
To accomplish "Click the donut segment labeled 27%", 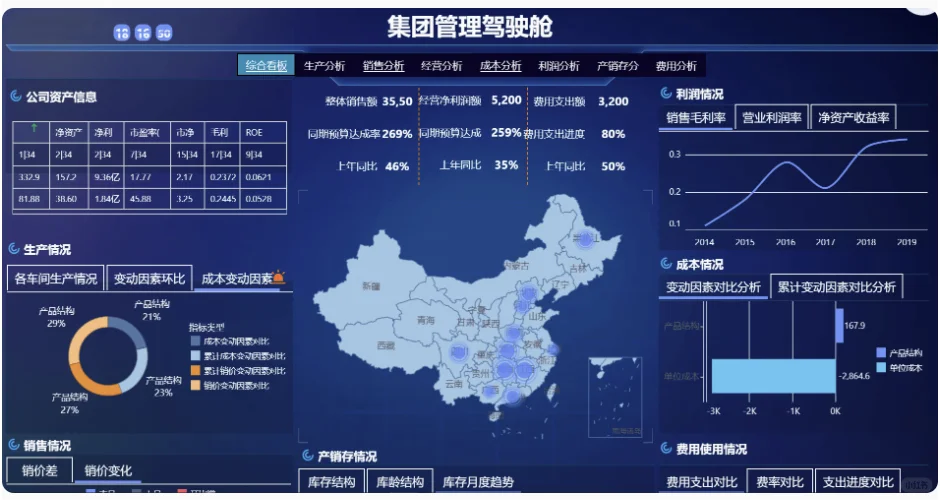I will click(93, 384).
